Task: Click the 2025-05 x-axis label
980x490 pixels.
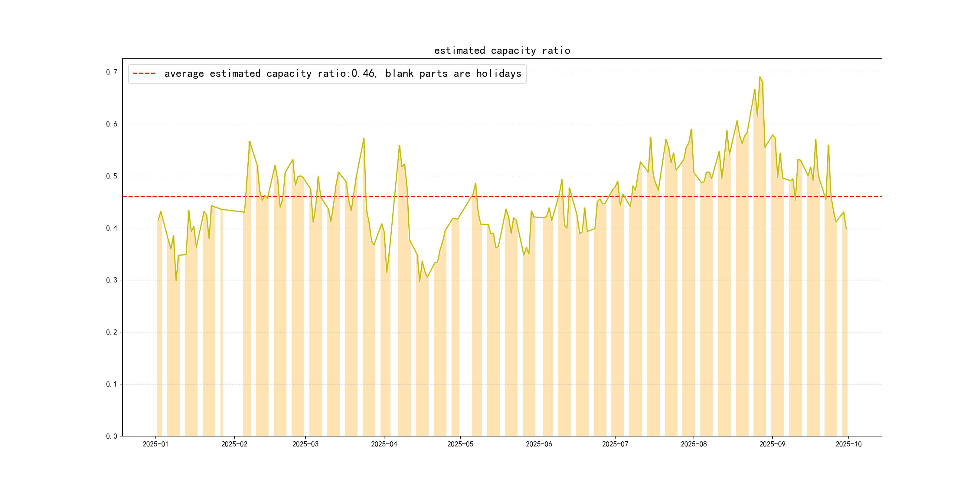Action: 460,444
